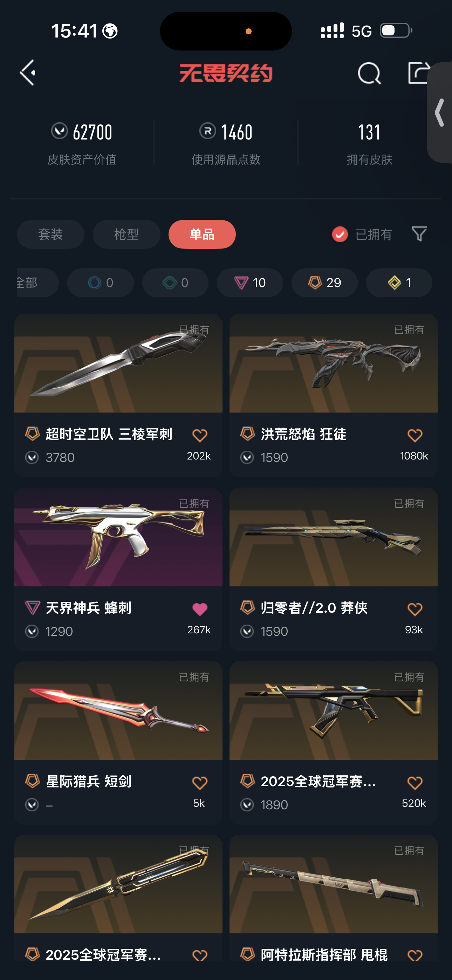Viewport: 452px width, 980px height.
Task: Favorite the 星际猎兵 短剑 heart icon
Action: coord(200,783)
